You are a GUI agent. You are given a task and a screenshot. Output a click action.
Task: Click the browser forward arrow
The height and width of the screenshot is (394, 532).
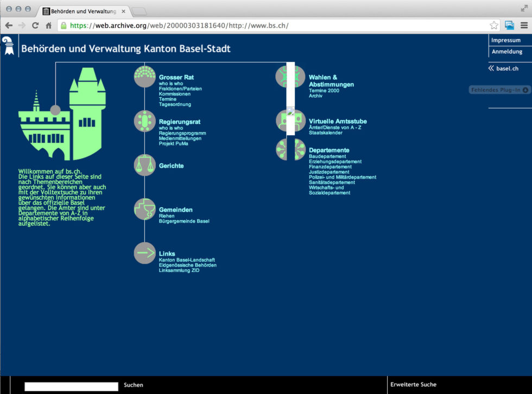click(22, 26)
